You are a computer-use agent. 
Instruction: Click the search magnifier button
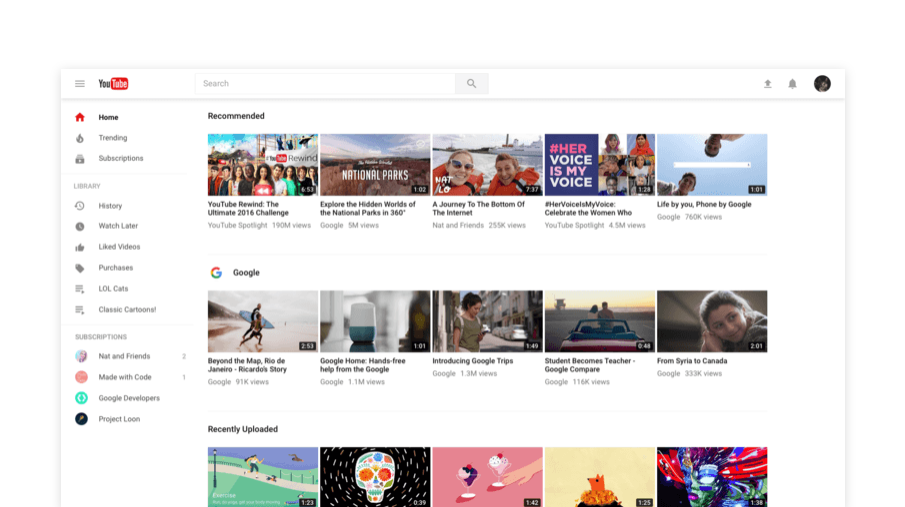tap(472, 84)
